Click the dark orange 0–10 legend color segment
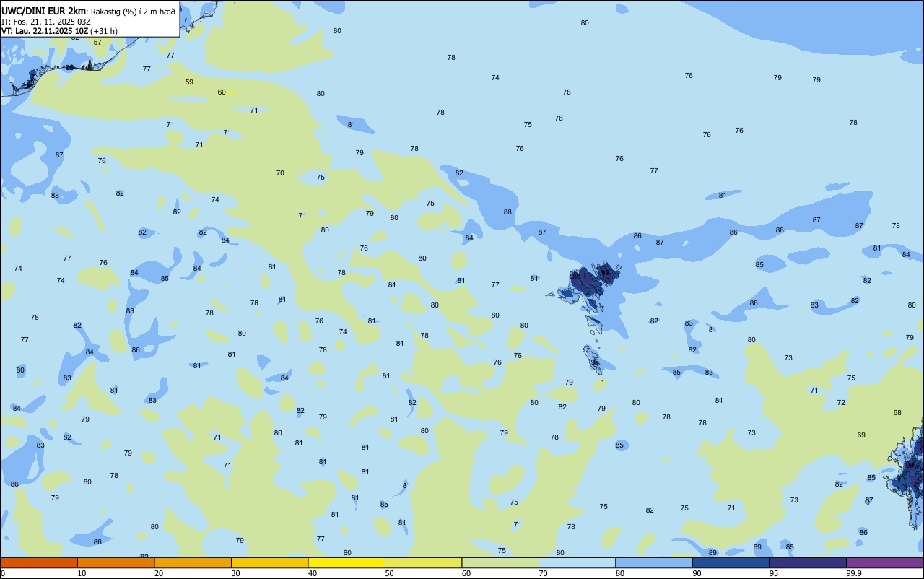Image resolution: width=924 pixels, height=579 pixels. click(x=39, y=562)
